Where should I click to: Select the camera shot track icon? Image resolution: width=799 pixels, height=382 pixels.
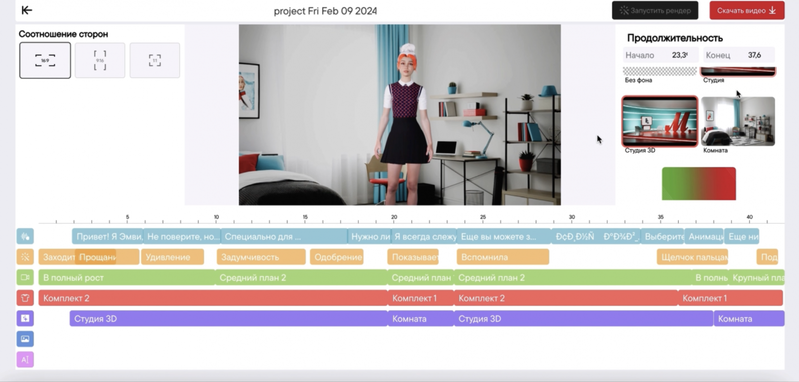pyautogui.click(x=25, y=277)
